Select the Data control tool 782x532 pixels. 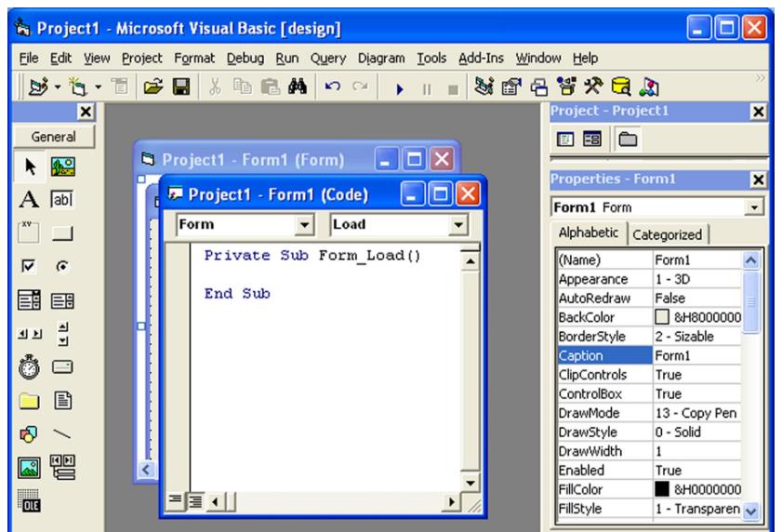click(x=63, y=468)
